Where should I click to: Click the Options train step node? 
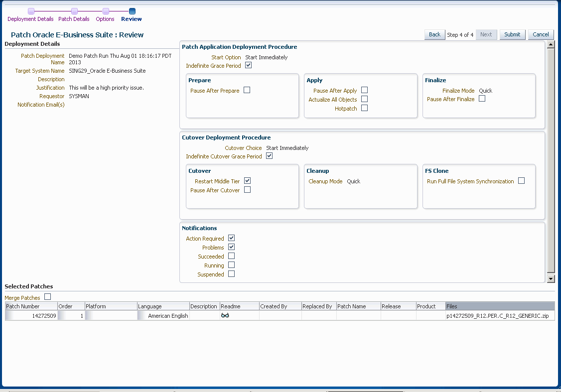106,11
